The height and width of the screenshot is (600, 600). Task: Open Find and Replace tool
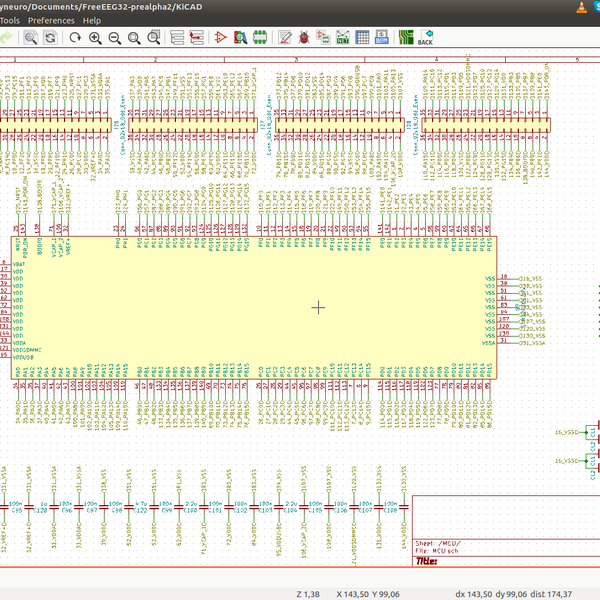click(x=50, y=39)
